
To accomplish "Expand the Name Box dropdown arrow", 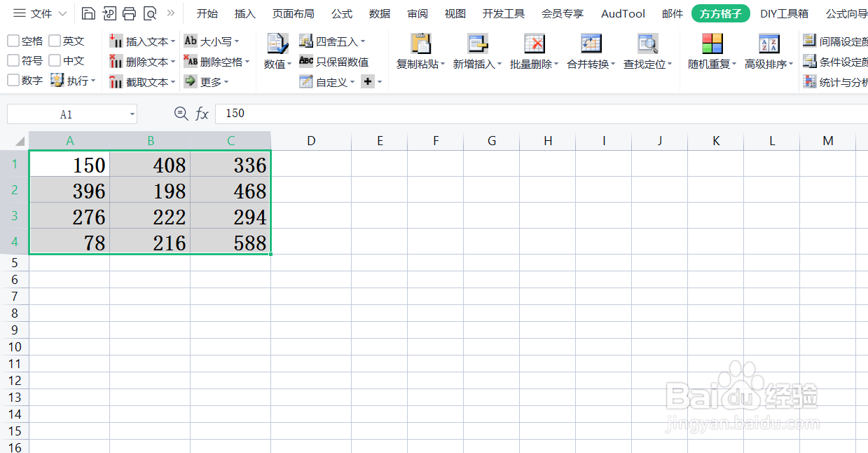I will (x=132, y=114).
